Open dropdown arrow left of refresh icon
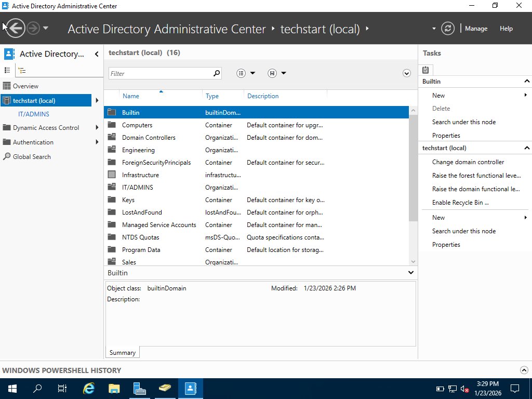The height and width of the screenshot is (399, 532). click(434, 29)
